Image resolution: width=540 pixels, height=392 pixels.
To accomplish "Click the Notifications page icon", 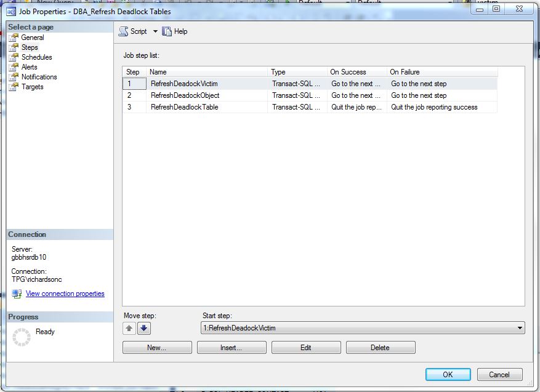I will pos(14,77).
